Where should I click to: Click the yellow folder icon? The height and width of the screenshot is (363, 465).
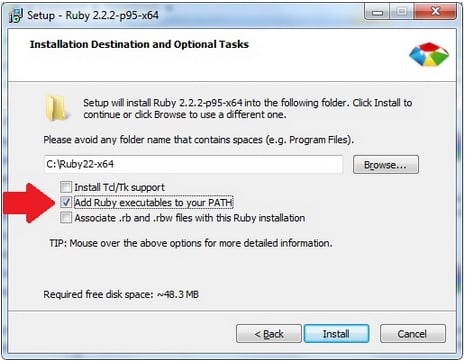click(x=57, y=108)
